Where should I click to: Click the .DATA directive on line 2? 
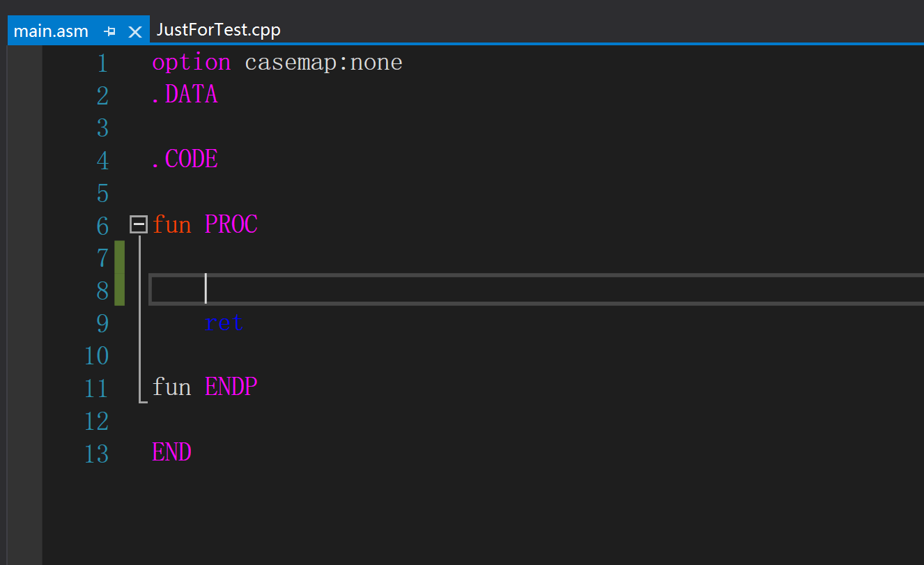[183, 95]
